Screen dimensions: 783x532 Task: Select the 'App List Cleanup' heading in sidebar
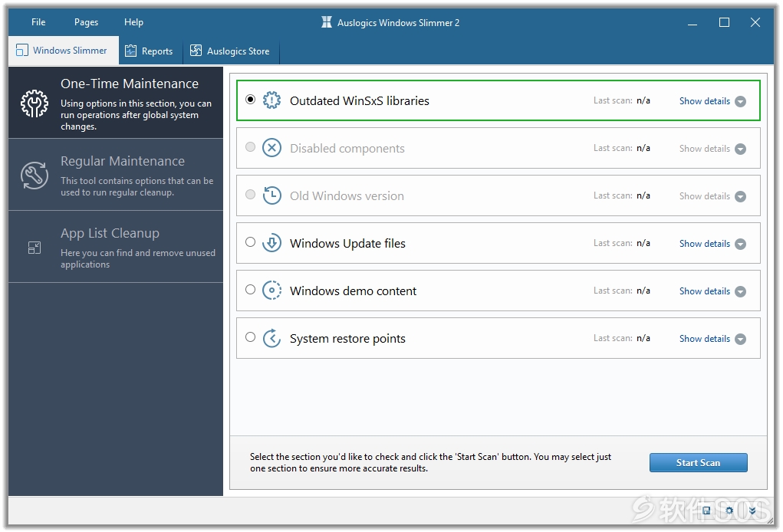pos(110,233)
